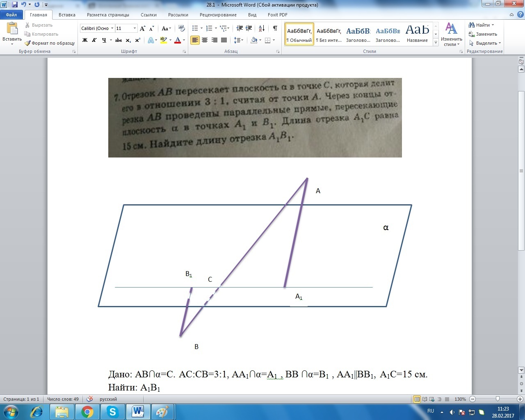This screenshot has height=420, width=525.
Task: Cut selection with Вырезать
Action: pos(38,25)
